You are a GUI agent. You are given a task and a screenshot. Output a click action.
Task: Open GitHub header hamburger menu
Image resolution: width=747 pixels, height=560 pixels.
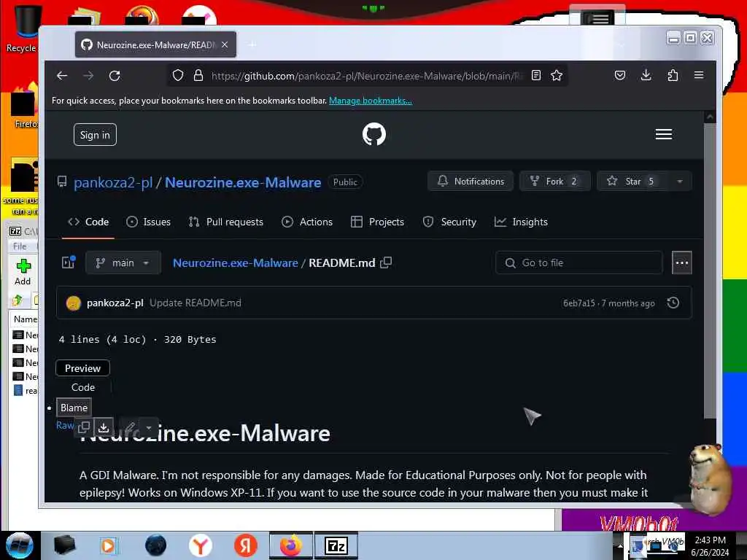[664, 134]
